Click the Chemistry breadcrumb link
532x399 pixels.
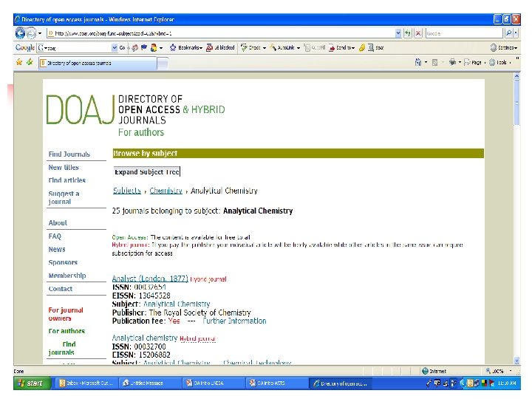click(x=166, y=191)
